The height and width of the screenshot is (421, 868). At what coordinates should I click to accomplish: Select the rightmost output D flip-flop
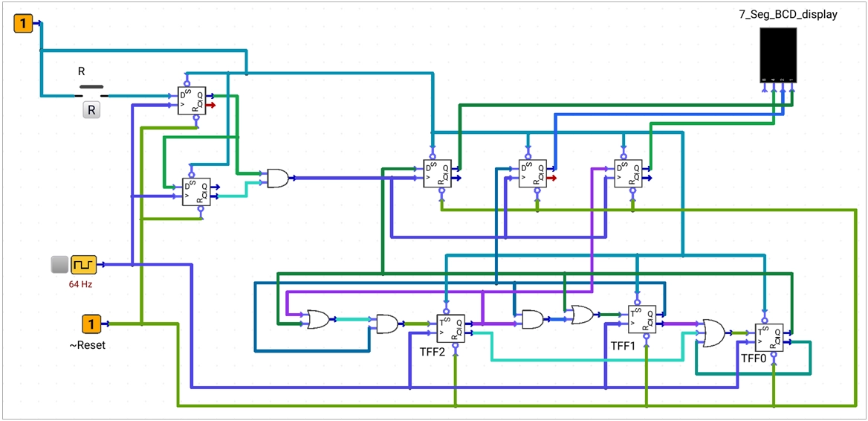point(628,173)
